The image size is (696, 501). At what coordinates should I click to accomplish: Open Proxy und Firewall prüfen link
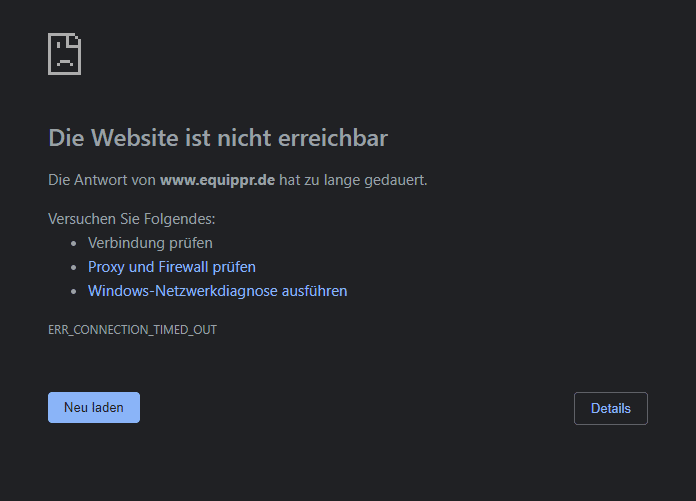171,267
